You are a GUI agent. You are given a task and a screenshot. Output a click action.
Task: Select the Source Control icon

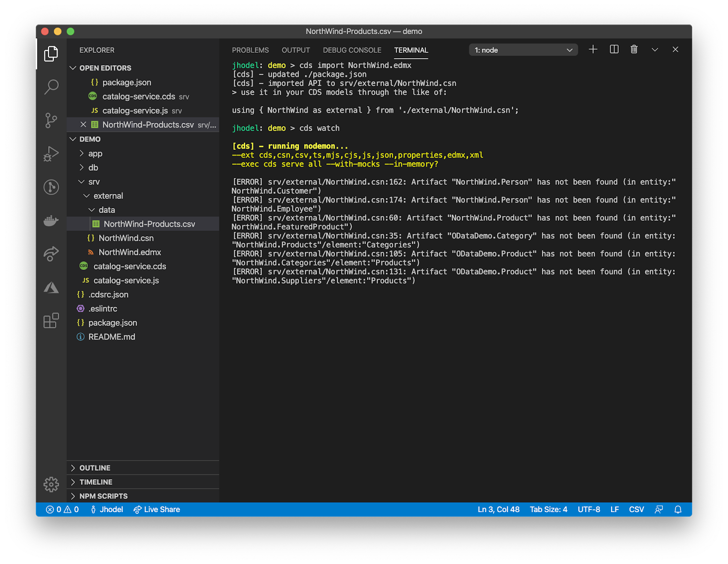(x=51, y=120)
